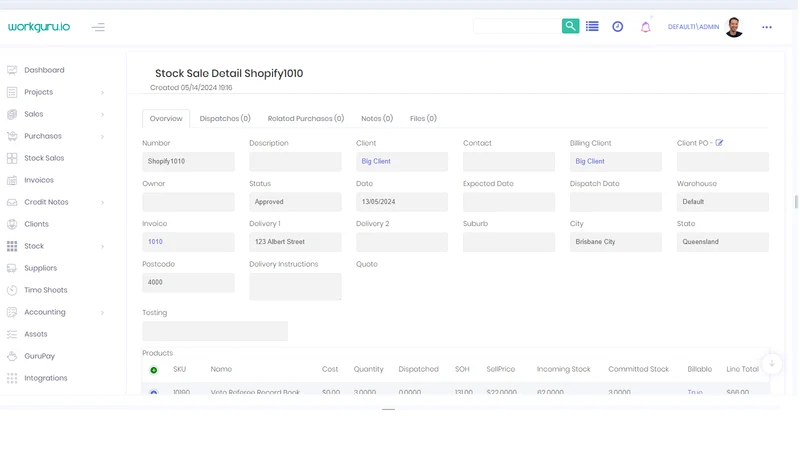Click the Clients sidebar icon

[12, 224]
